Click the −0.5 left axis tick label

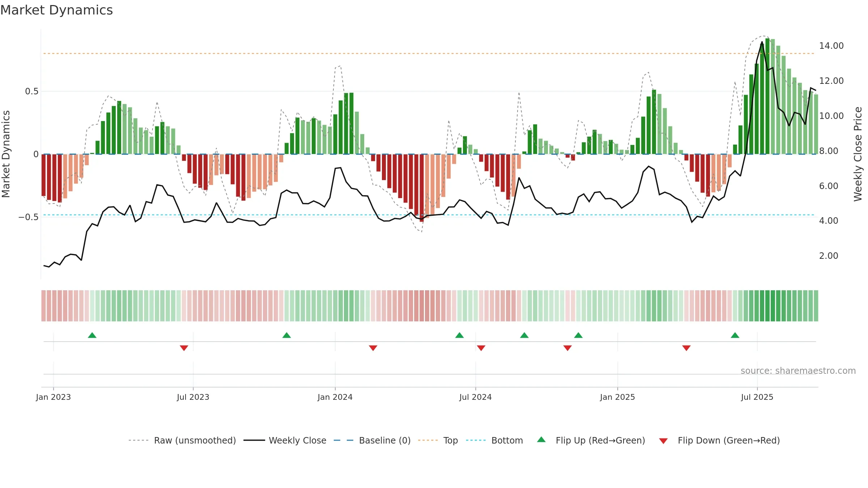(x=29, y=217)
